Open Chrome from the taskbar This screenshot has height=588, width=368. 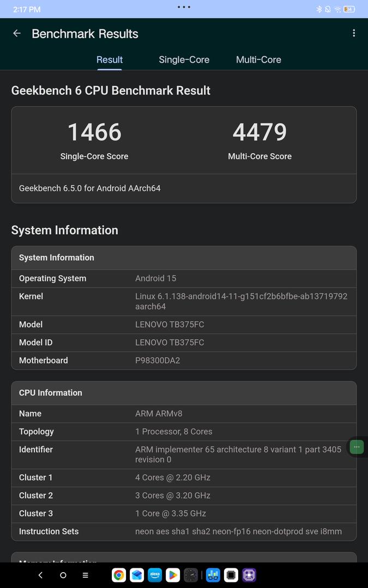(119, 575)
